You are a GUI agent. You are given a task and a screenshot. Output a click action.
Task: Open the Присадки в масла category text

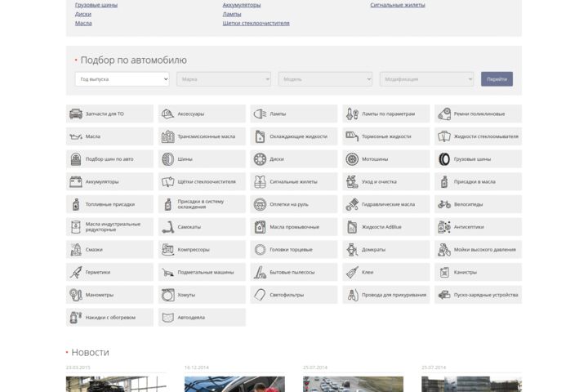474,181
